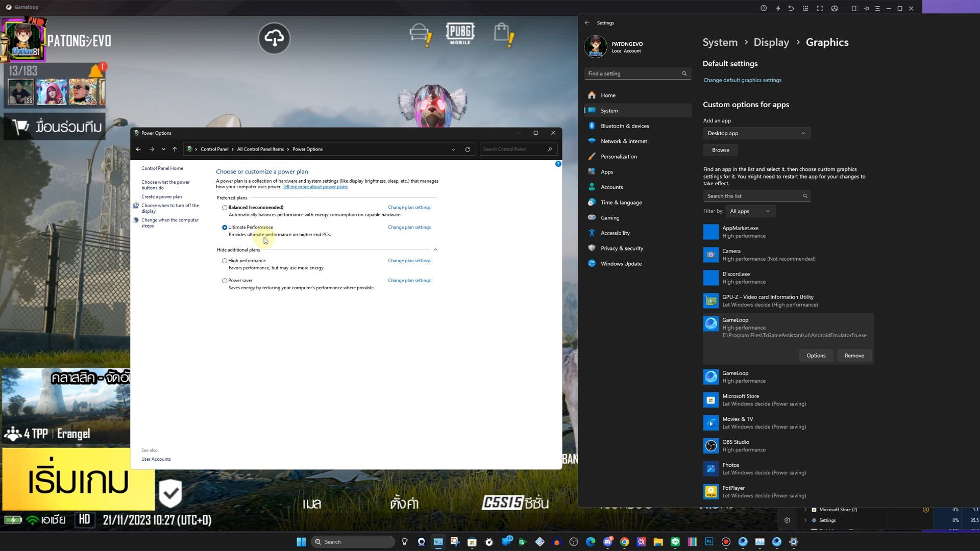Click the Settings back arrow
This screenshot has width=980, height=551.
coord(587,22)
